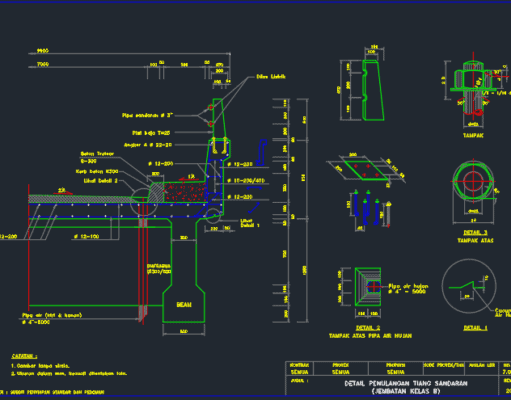The image size is (511, 400).
Task: Click the '2%' slope label above roadway
Action: (62, 190)
